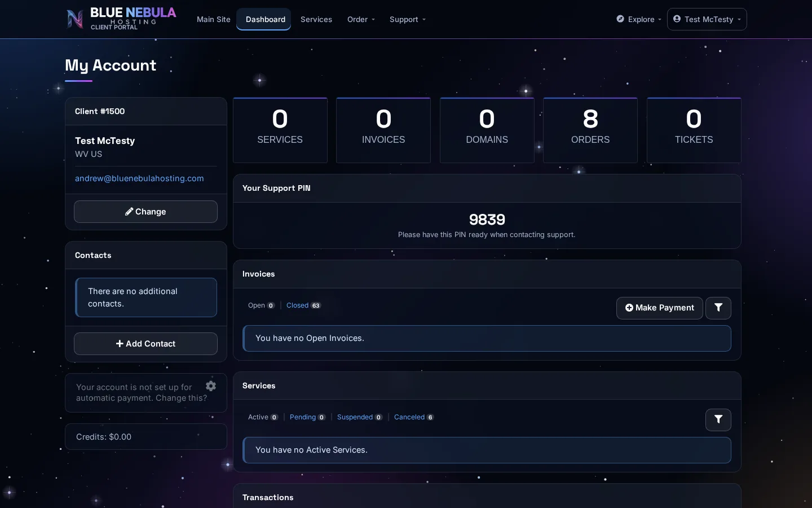Screen dimensions: 812x508
Task: Open automatic payment settings gear icon
Action: click(211, 386)
